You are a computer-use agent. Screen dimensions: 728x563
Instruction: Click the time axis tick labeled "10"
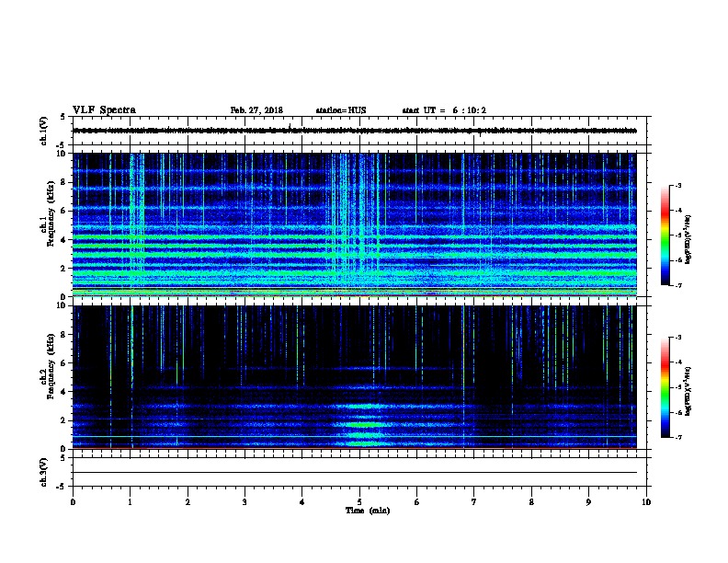pyautogui.click(x=646, y=501)
